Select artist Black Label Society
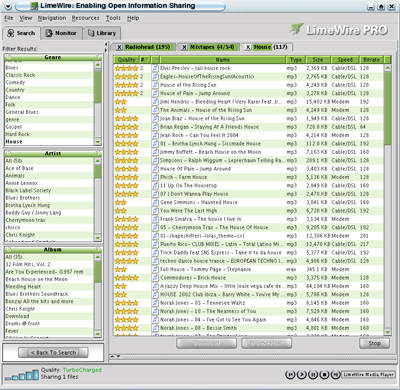 [x=49, y=190]
